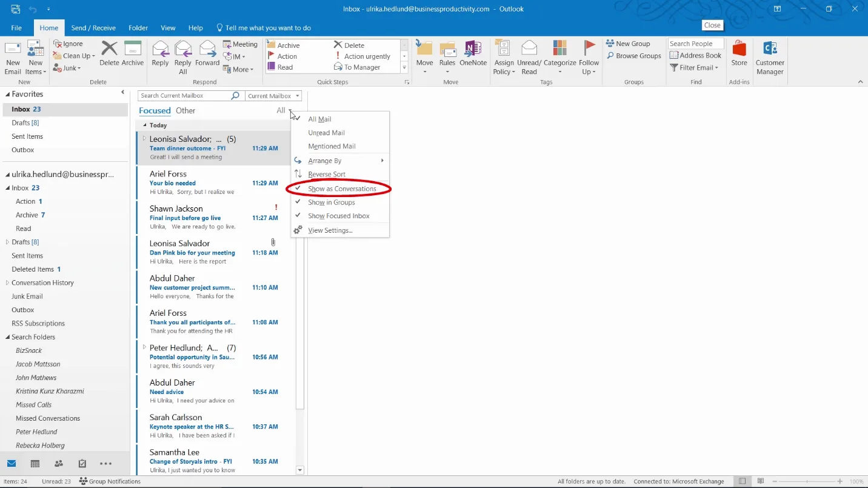The width and height of the screenshot is (868, 488).
Task: Mark message Unread/Read
Action: (529, 58)
